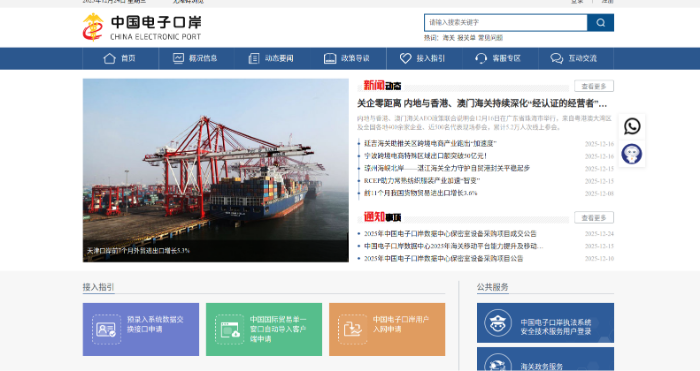Click the search magnifier button

(600, 22)
